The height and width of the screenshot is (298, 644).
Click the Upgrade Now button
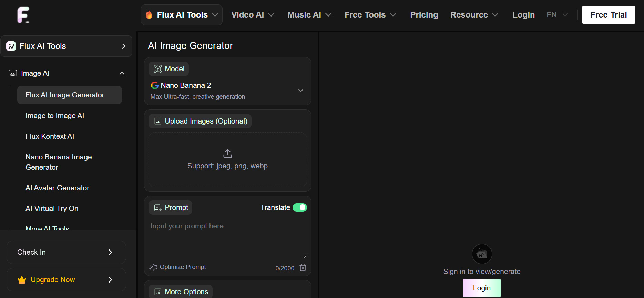click(x=66, y=280)
